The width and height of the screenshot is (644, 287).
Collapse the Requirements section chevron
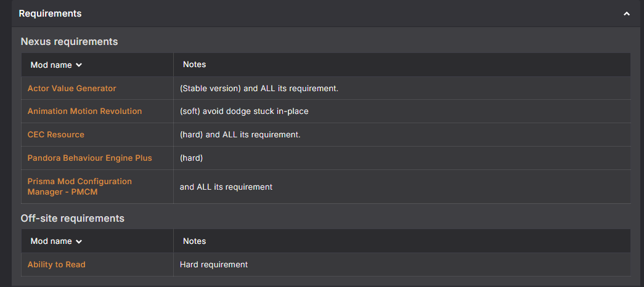[626, 14]
